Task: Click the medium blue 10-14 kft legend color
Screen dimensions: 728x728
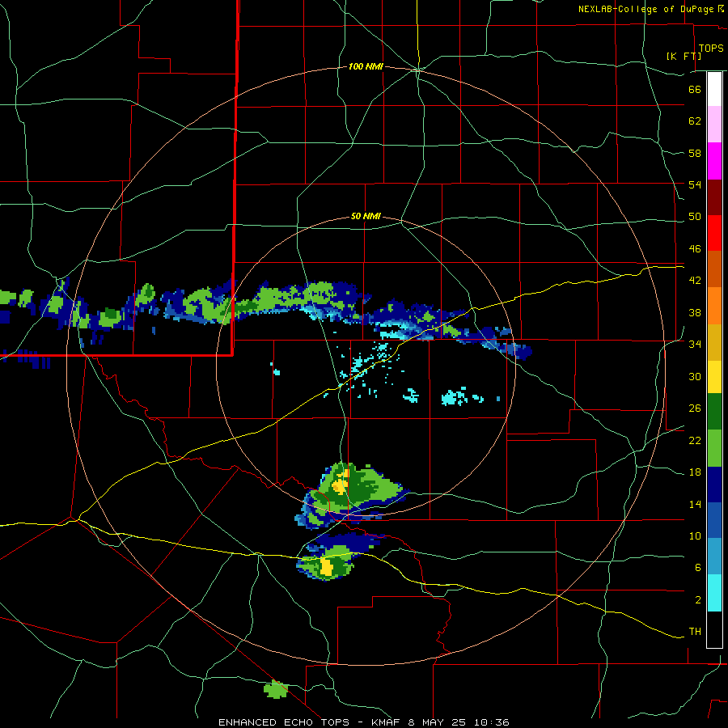Action: (x=714, y=520)
